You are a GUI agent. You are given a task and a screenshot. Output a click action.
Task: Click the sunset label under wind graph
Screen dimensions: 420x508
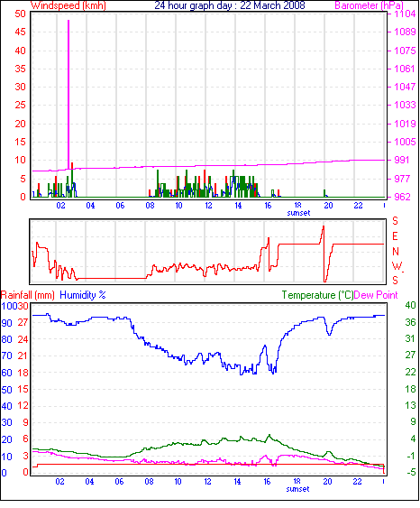(298, 213)
